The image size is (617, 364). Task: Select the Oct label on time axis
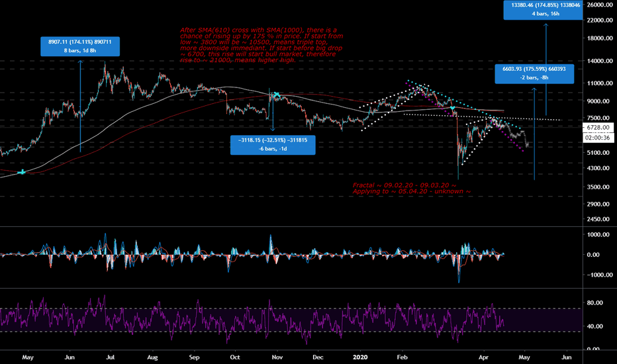click(235, 357)
